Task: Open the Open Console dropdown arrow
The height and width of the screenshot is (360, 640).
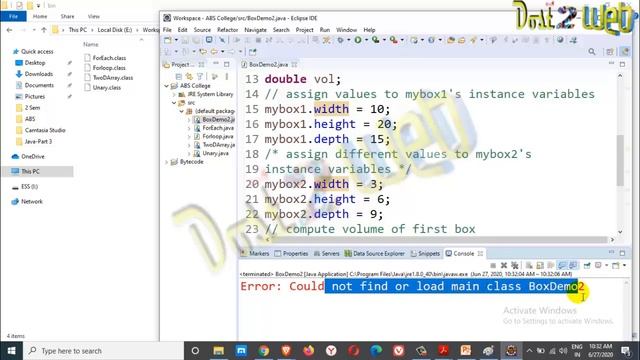Action: point(624,265)
